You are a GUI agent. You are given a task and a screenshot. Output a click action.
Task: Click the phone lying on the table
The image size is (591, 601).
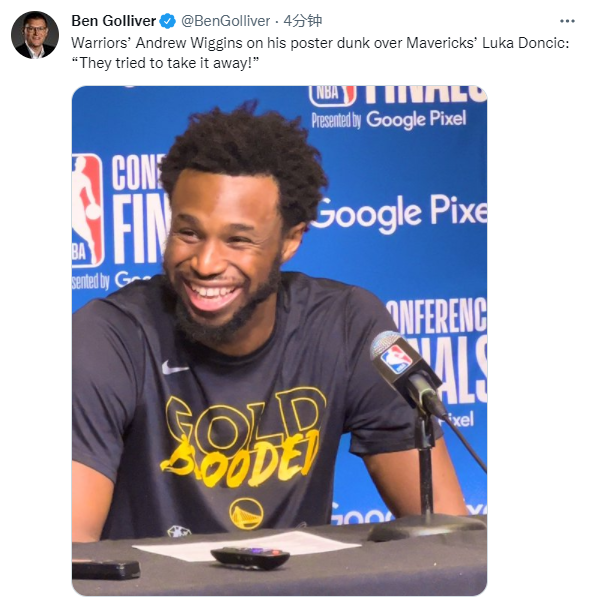106,570
